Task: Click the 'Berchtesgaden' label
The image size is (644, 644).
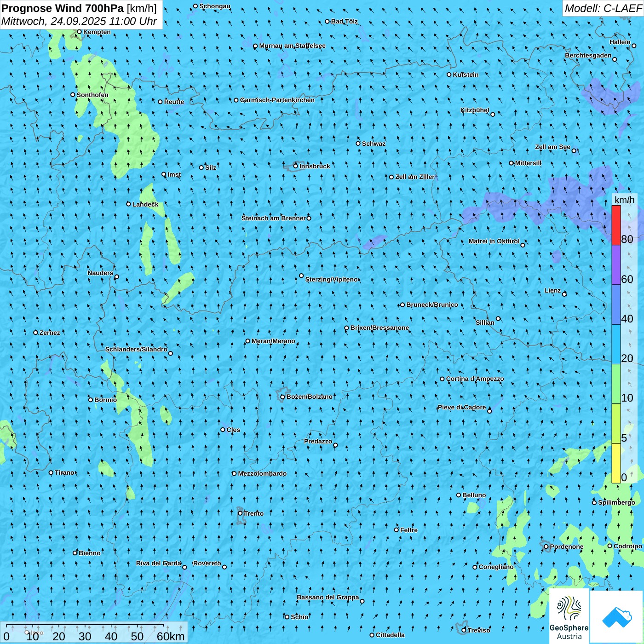Action: [x=588, y=55]
